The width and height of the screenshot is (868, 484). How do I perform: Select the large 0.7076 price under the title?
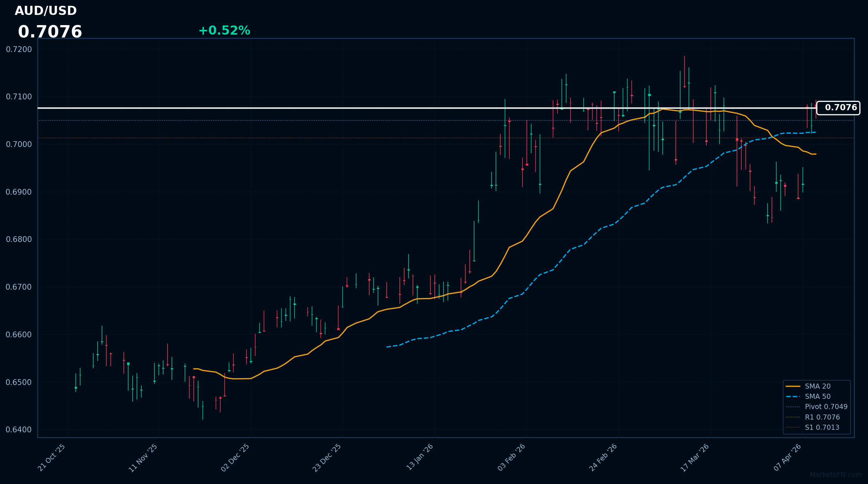coord(50,32)
